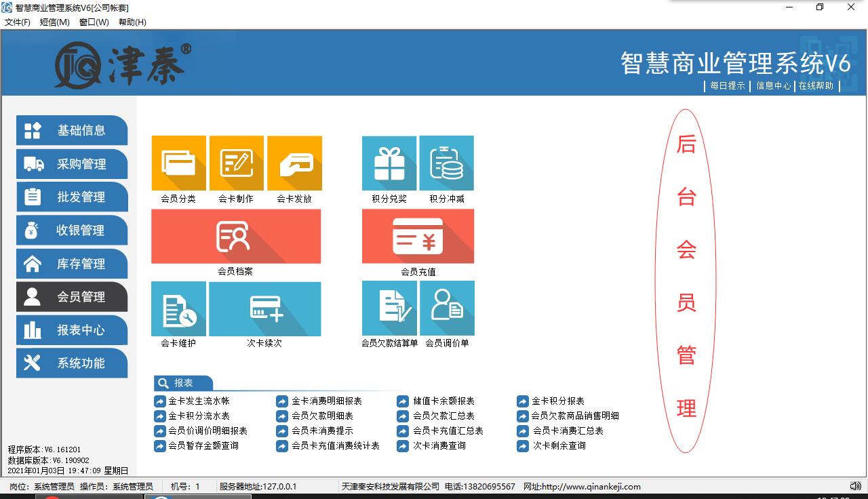
Task: Open the 会员充值 card tile
Action: [x=418, y=237]
